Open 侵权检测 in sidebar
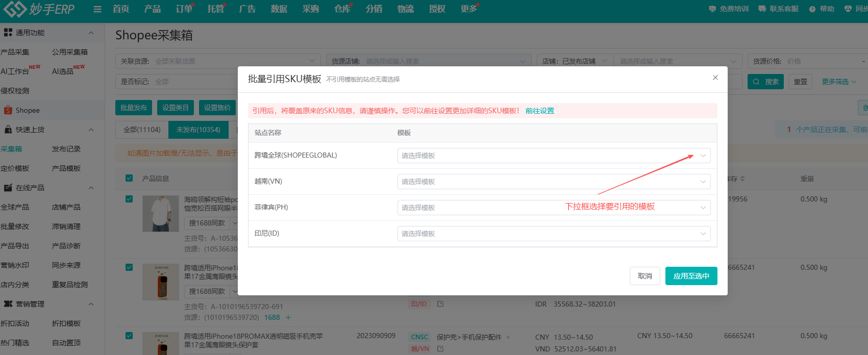 coord(15,91)
